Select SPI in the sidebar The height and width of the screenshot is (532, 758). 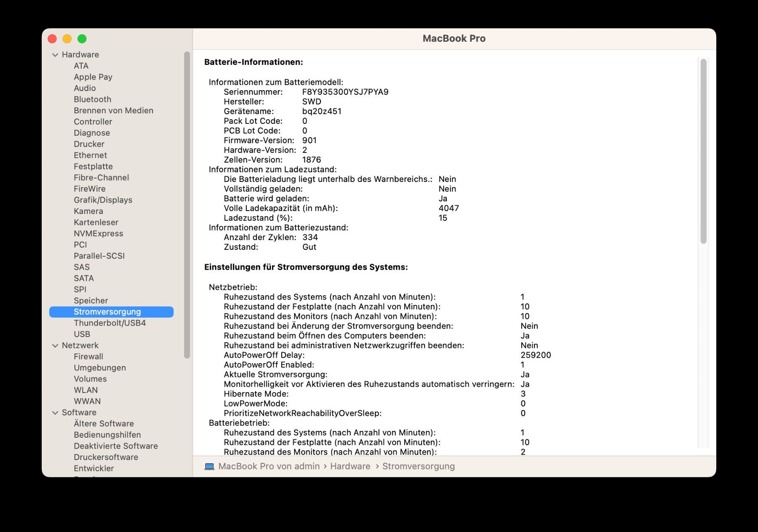click(80, 289)
